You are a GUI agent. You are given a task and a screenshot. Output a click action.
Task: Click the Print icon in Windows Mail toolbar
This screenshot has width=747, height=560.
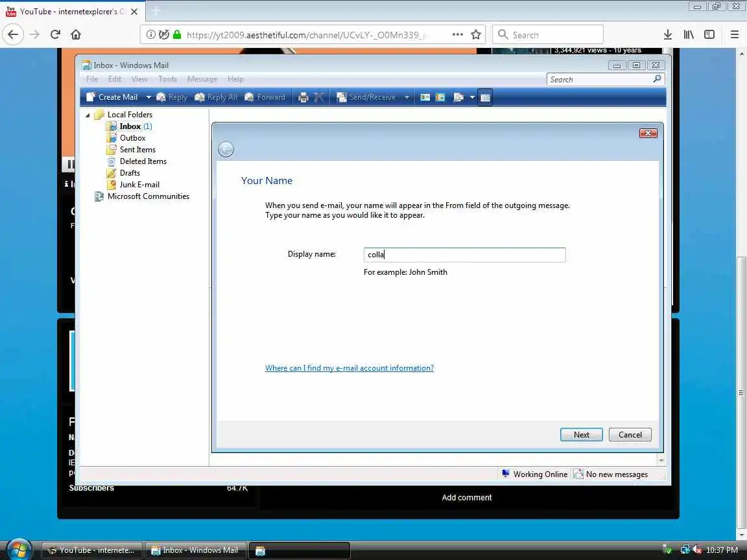tap(303, 98)
